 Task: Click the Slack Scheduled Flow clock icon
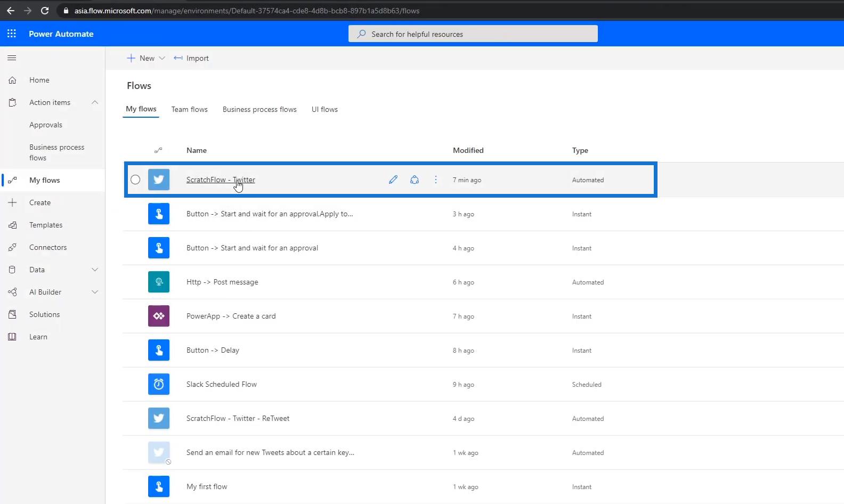[159, 384]
